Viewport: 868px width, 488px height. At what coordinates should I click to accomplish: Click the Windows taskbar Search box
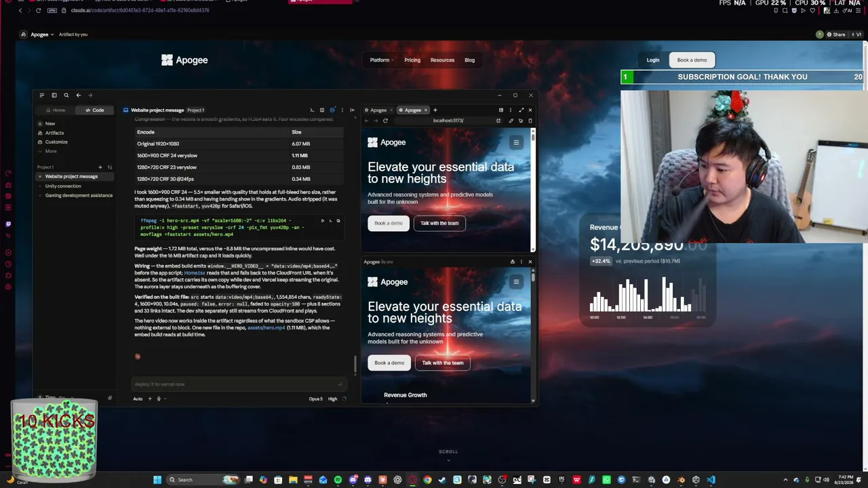(202, 480)
